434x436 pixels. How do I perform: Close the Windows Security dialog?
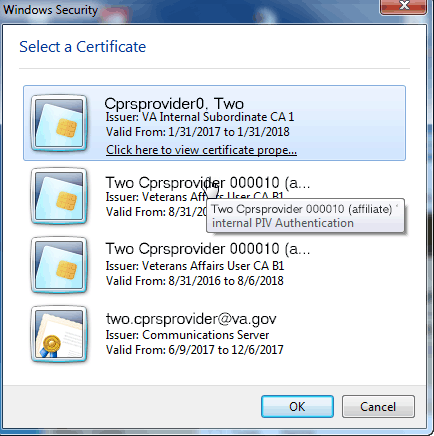[404, 6]
